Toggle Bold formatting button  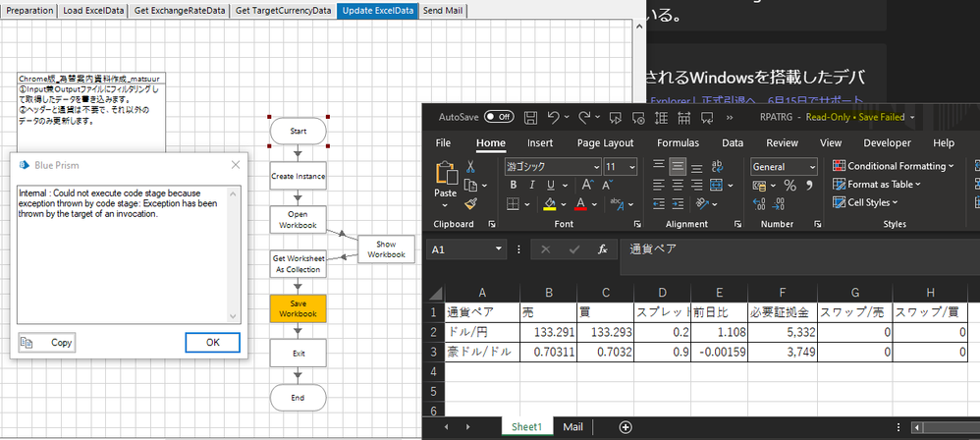(513, 185)
